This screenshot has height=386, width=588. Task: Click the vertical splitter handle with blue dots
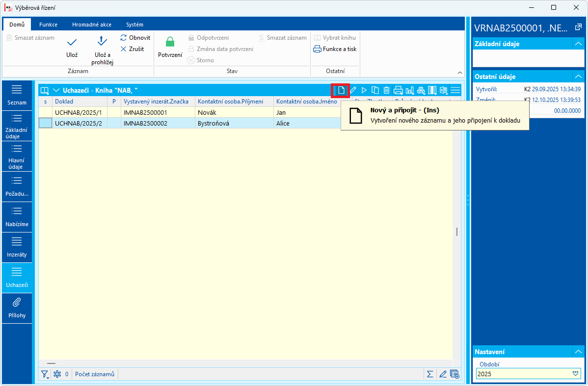(x=468, y=200)
